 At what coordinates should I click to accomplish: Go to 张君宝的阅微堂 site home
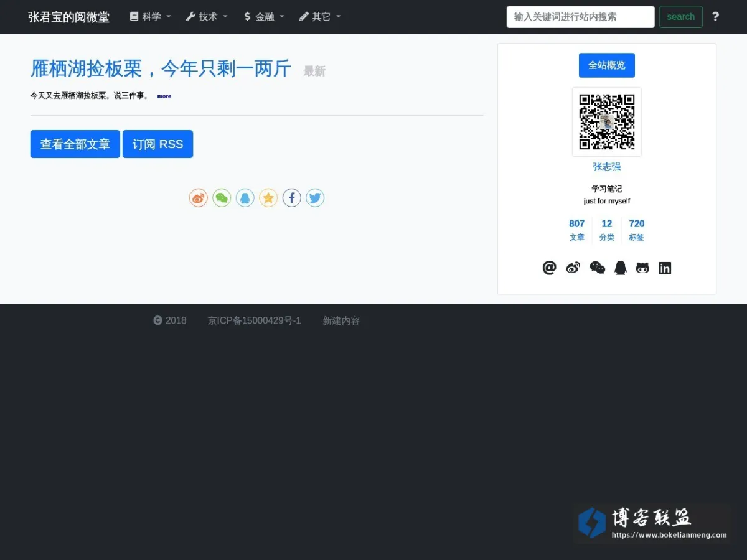click(x=68, y=17)
